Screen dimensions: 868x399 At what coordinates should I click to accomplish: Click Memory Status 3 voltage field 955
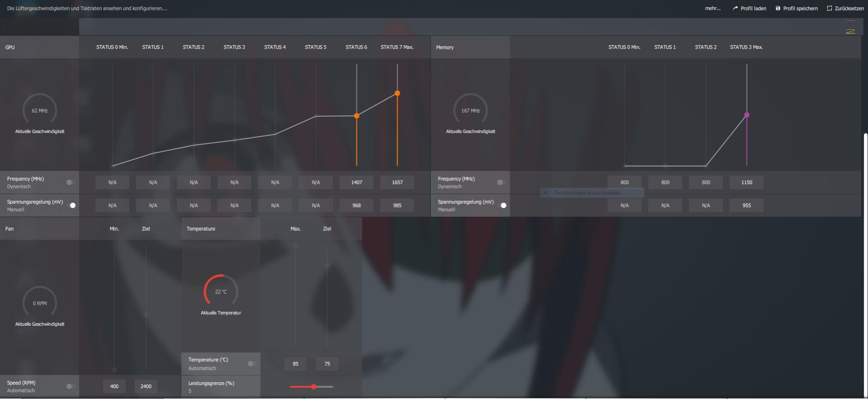click(x=747, y=205)
